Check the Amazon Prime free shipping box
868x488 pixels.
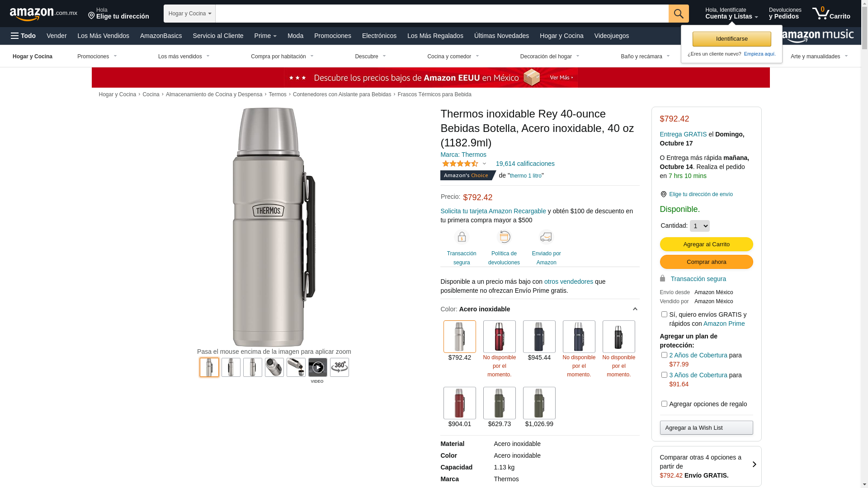pos(664,314)
